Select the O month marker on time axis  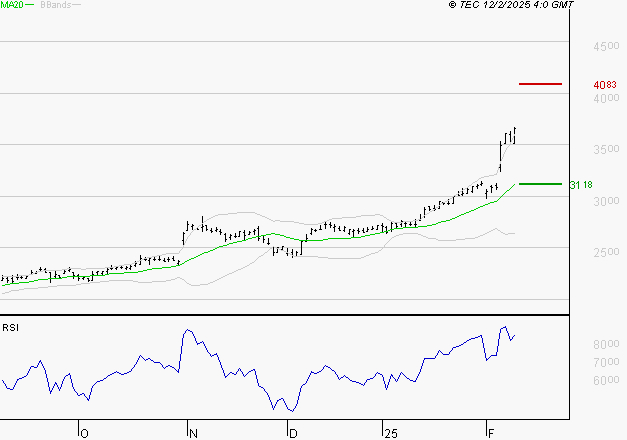(x=84, y=433)
